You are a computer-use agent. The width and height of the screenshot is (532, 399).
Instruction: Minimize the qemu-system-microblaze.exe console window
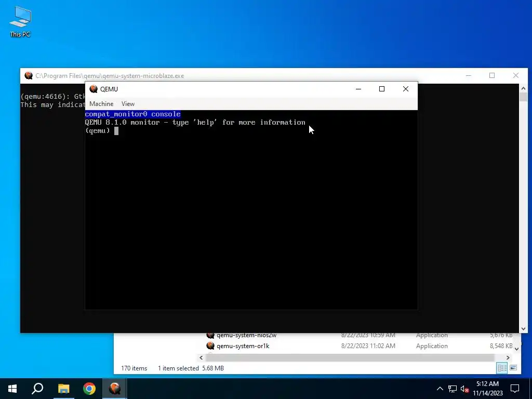pos(468,75)
